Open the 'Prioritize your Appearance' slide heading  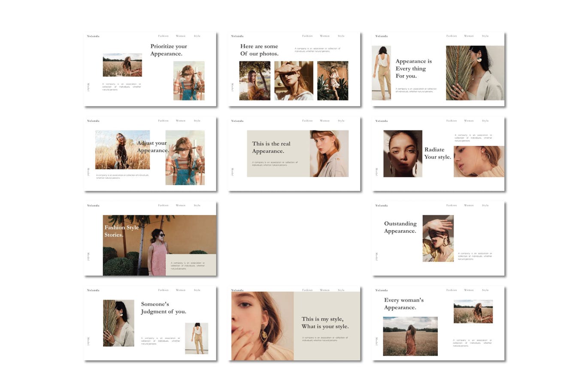coord(168,50)
